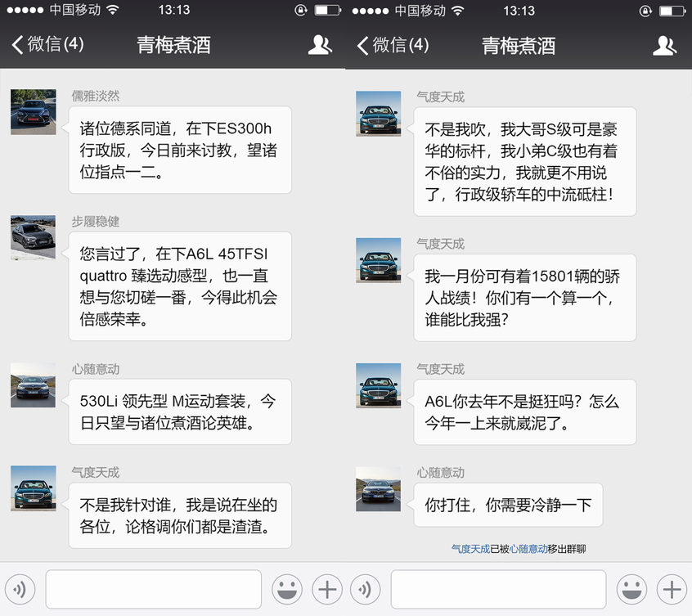Go back to 微信(4) in the right chat screen
This screenshot has height=616, width=692.
393,46
